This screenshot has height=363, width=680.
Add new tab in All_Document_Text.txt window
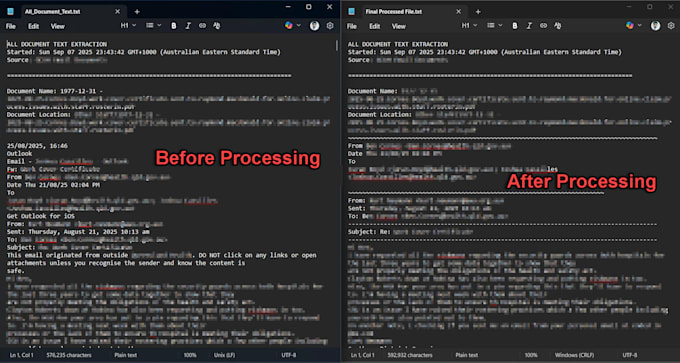pos(137,12)
